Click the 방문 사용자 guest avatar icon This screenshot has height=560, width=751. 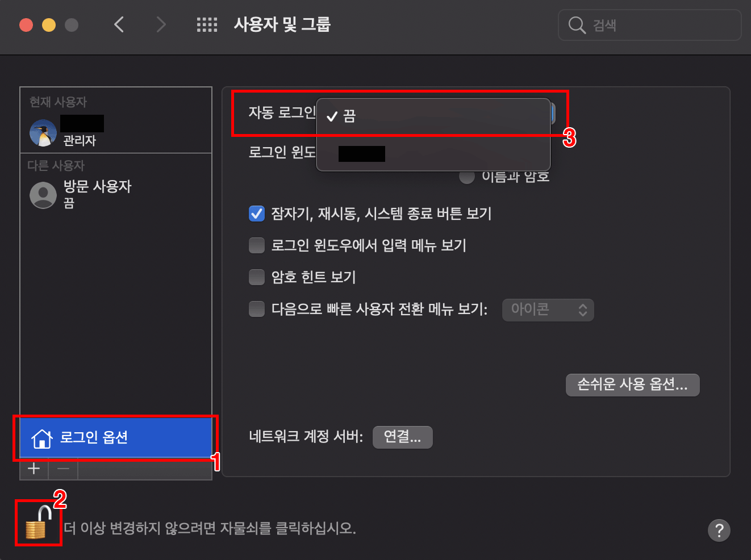[x=43, y=195]
